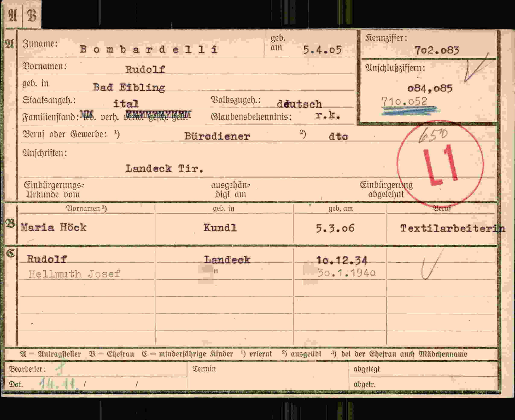Screen dimensions: 515x420
Task: Select the 'geb. in' column header
Action: (x=224, y=208)
